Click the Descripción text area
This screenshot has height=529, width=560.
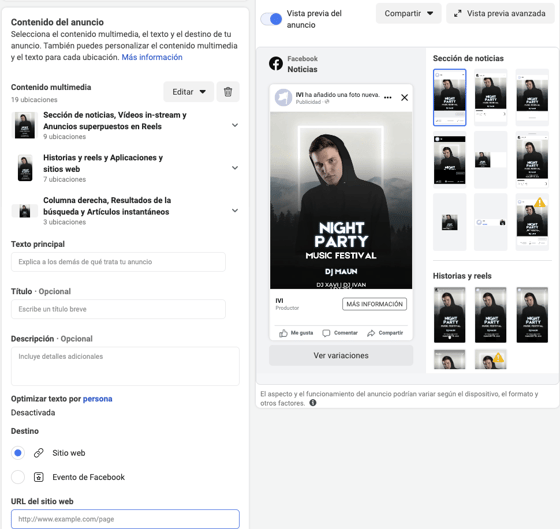[x=125, y=366]
